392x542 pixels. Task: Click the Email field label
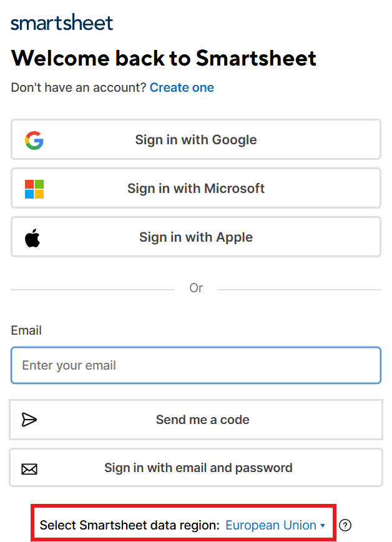(26, 330)
